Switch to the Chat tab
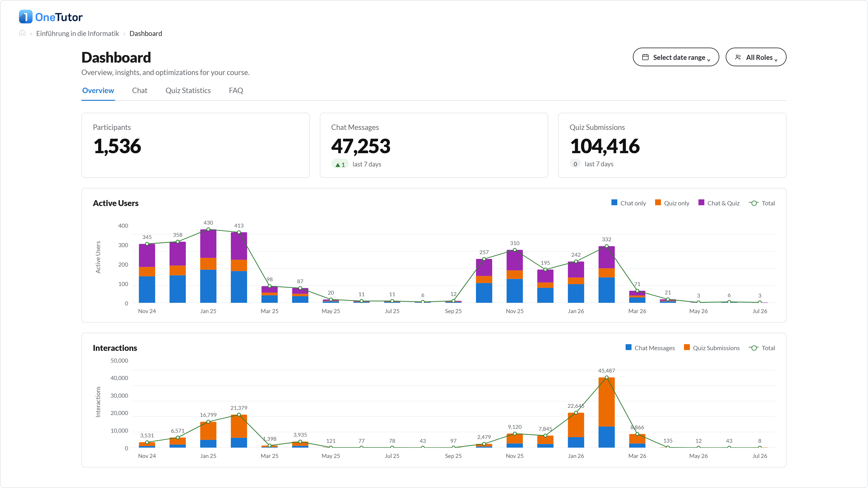Screen dimensions: 868x488 [139, 91]
